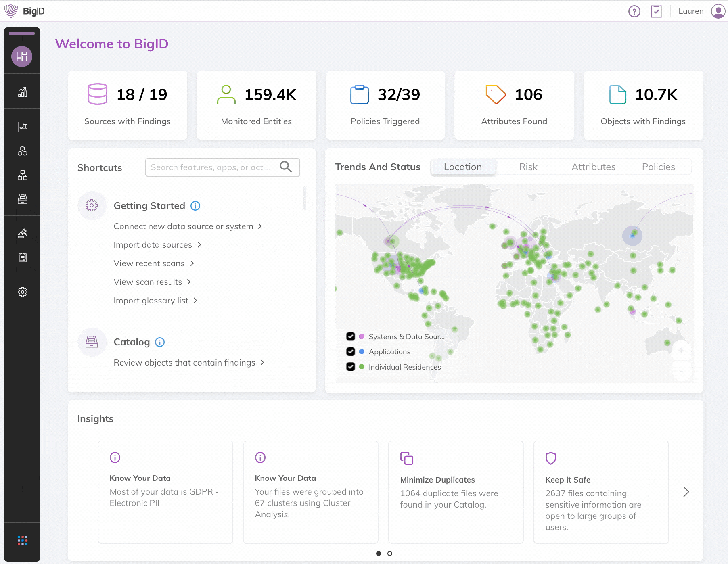Viewport: 728px width, 564px height.
Task: Switch to the Location tab
Action: coord(463,167)
